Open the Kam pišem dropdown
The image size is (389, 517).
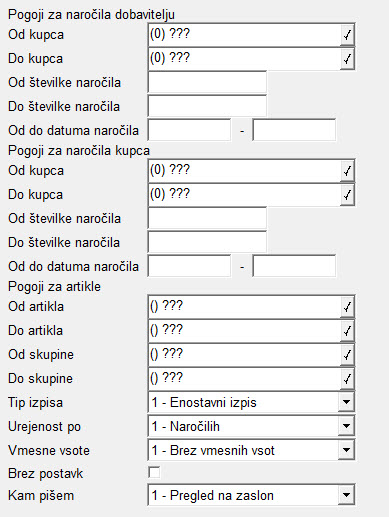point(346,495)
